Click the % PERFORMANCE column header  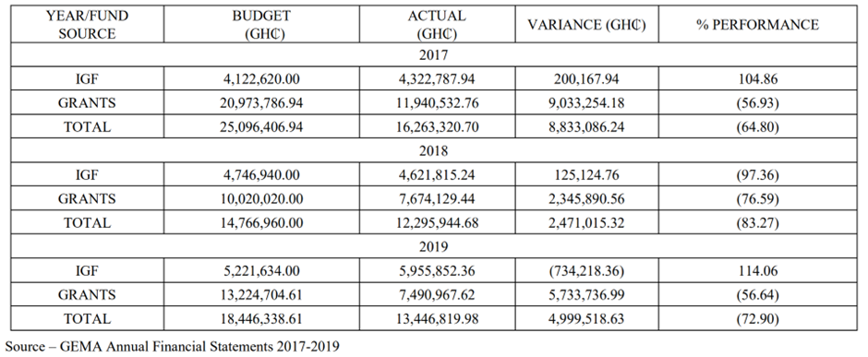[x=757, y=24]
